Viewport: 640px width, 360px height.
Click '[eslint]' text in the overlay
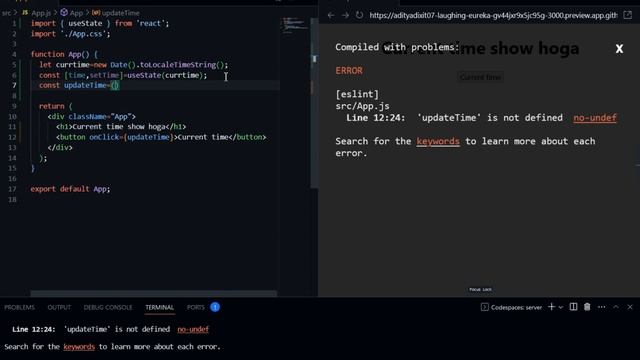(x=357, y=94)
